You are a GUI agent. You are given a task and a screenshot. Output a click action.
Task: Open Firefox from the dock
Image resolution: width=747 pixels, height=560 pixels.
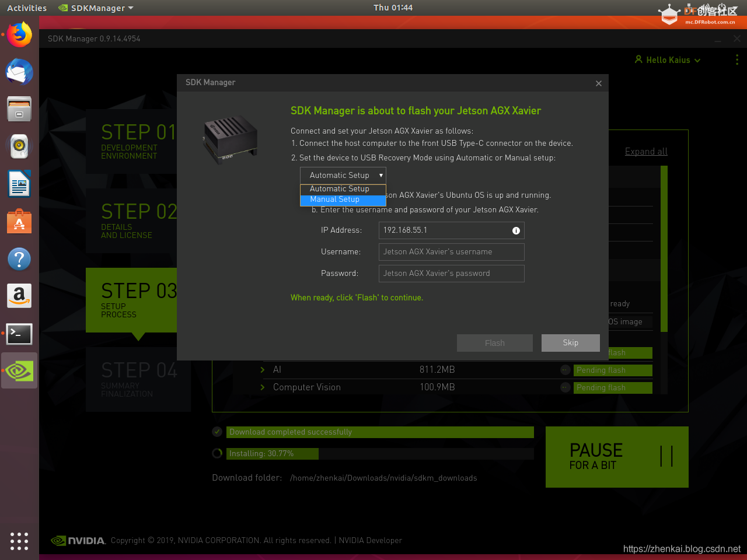[19, 35]
